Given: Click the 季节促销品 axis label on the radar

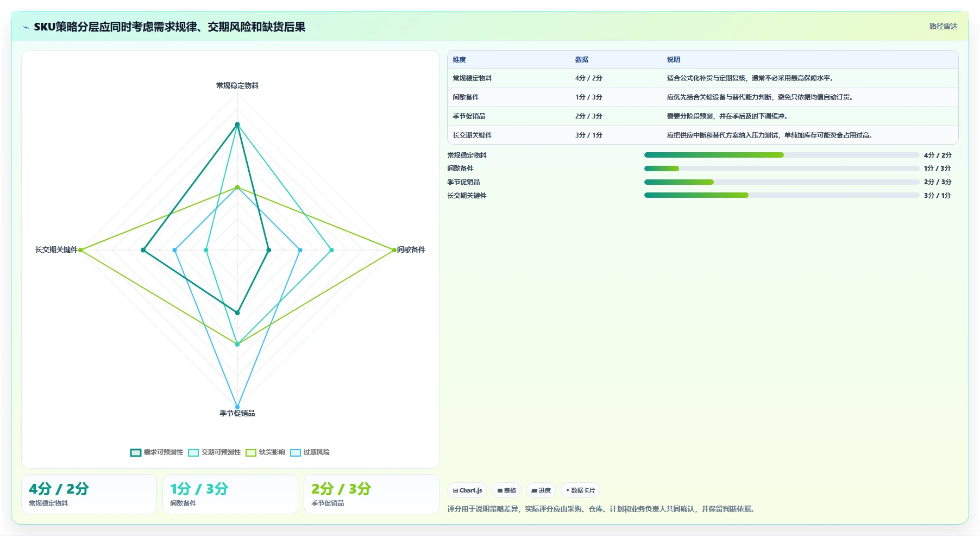Looking at the screenshot, I should tap(237, 413).
